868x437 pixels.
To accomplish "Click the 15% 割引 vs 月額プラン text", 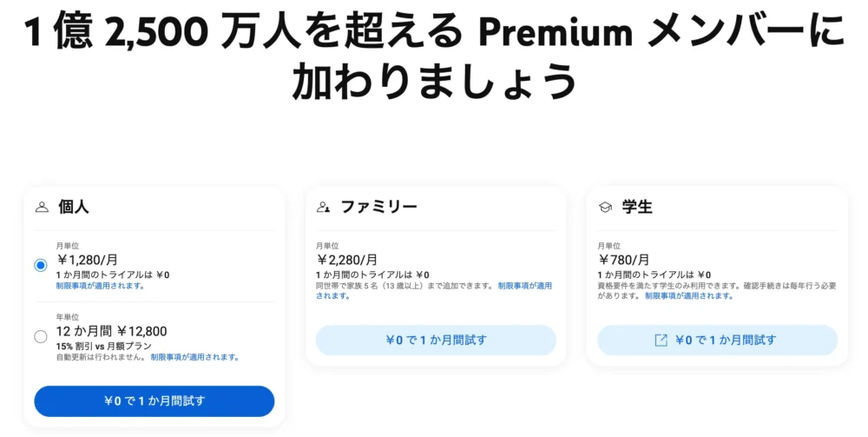I will 103,346.
